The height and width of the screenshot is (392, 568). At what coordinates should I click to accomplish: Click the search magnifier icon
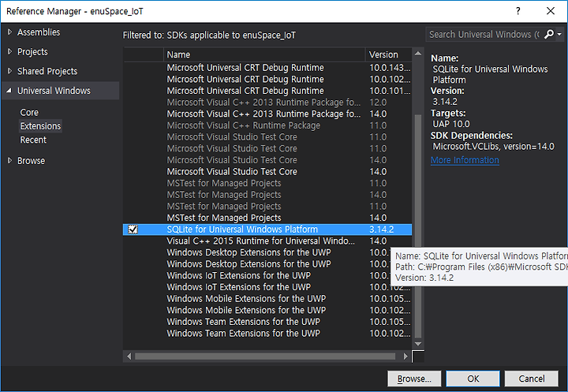point(549,35)
